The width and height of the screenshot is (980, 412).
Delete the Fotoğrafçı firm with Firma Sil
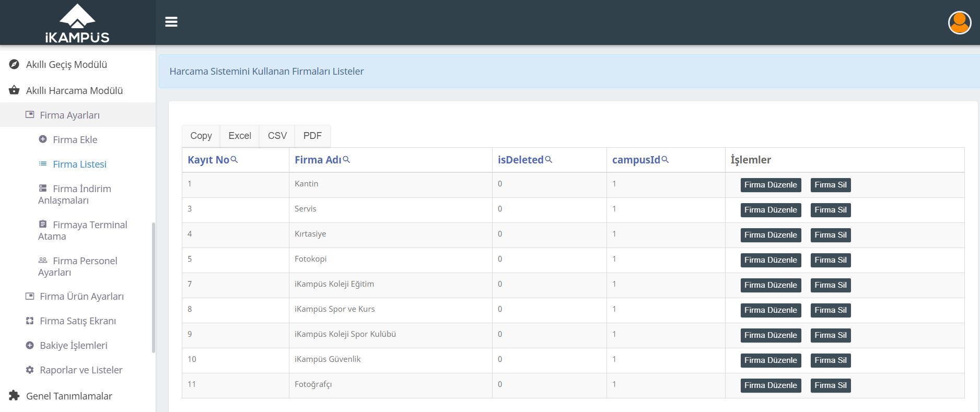coord(831,385)
